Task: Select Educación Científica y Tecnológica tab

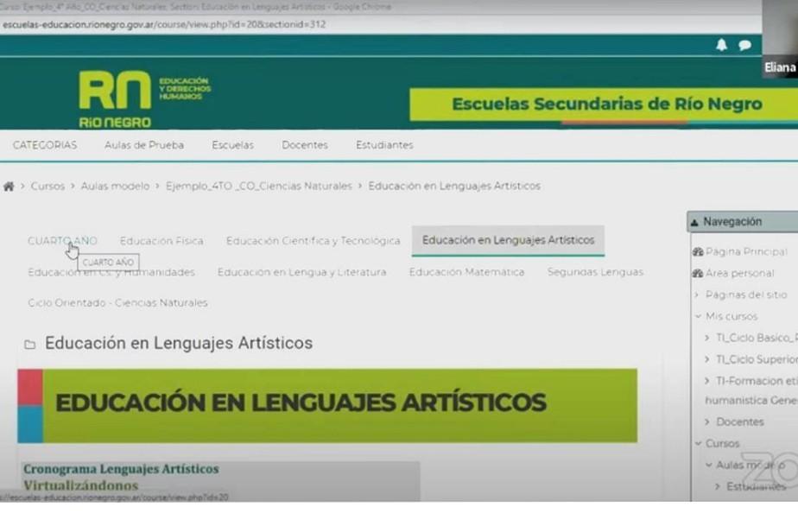Action: [313, 241]
